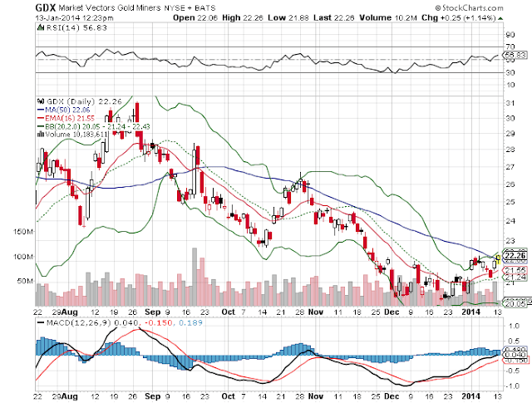This screenshot has width=532, height=403.
Task: Click the blue 0.189 histogram value in MACD legend
Action: coord(190,322)
